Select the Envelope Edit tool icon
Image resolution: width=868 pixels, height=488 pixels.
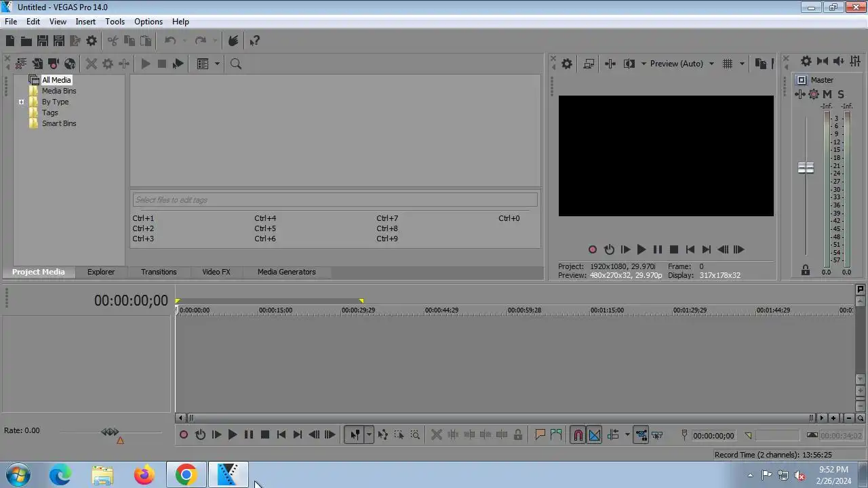point(383,435)
